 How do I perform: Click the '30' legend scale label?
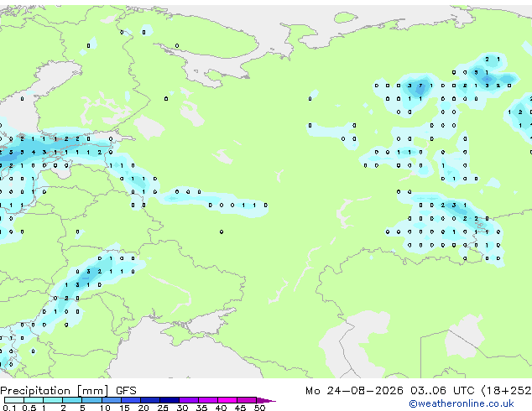182,408
